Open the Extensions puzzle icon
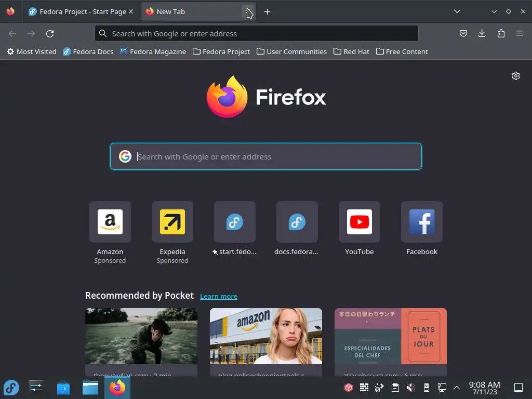Viewport: 532px width, 399px height. pos(501,33)
